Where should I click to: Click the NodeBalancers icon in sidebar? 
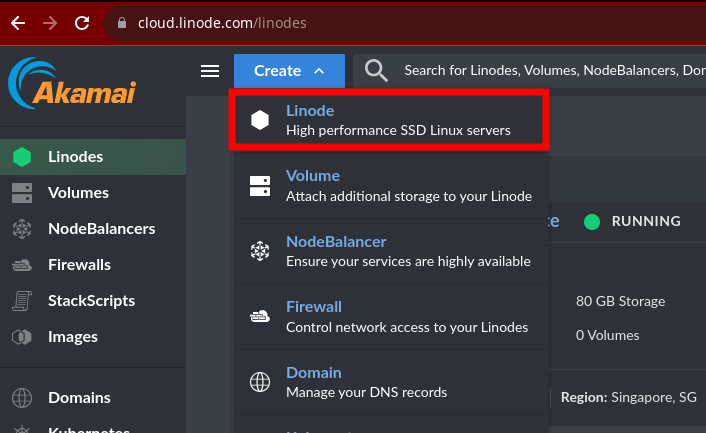coord(22,229)
